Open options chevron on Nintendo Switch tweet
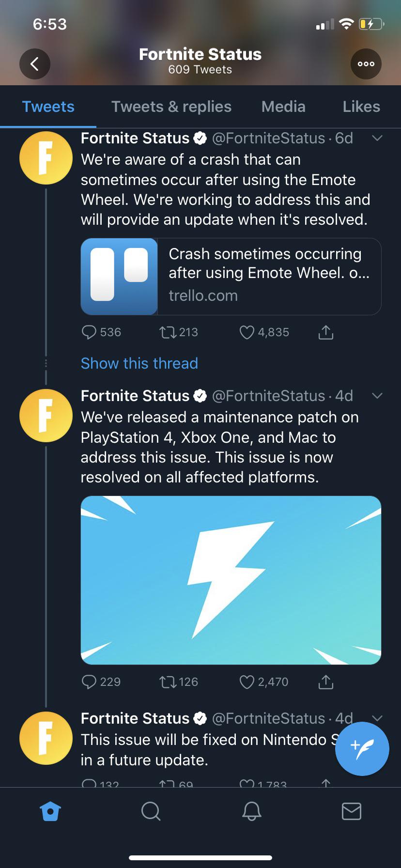The height and width of the screenshot is (868, 401). point(377,718)
